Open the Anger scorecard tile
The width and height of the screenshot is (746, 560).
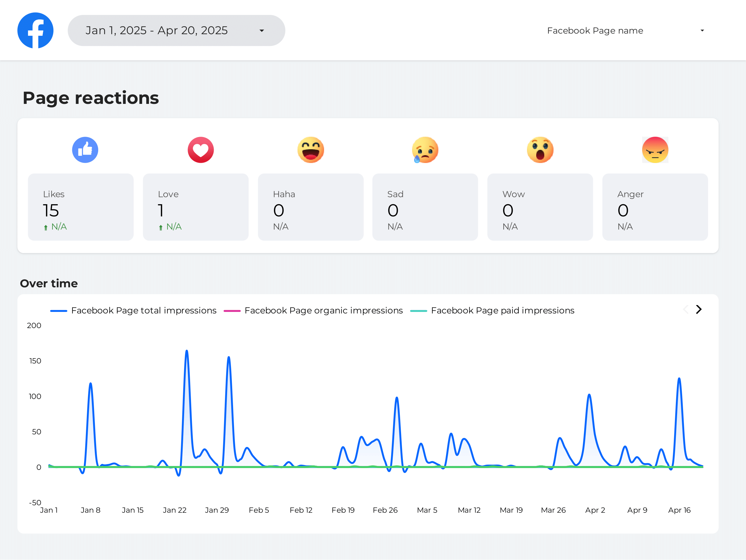(x=655, y=207)
